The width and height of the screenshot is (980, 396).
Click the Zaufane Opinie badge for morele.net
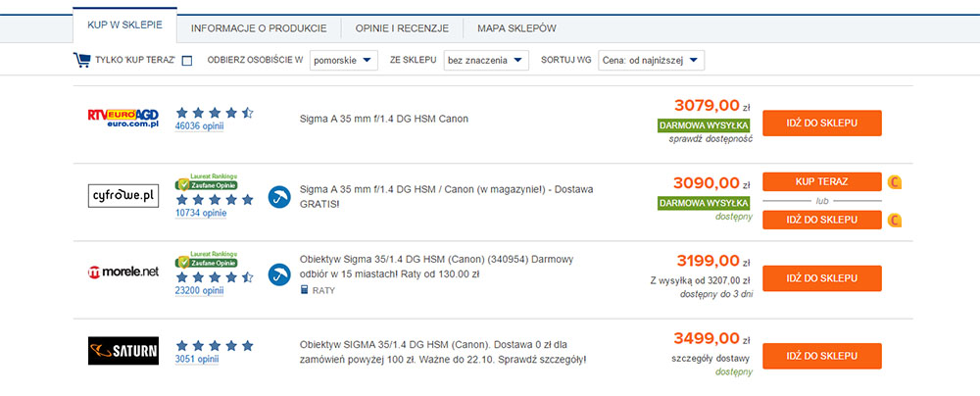207,260
